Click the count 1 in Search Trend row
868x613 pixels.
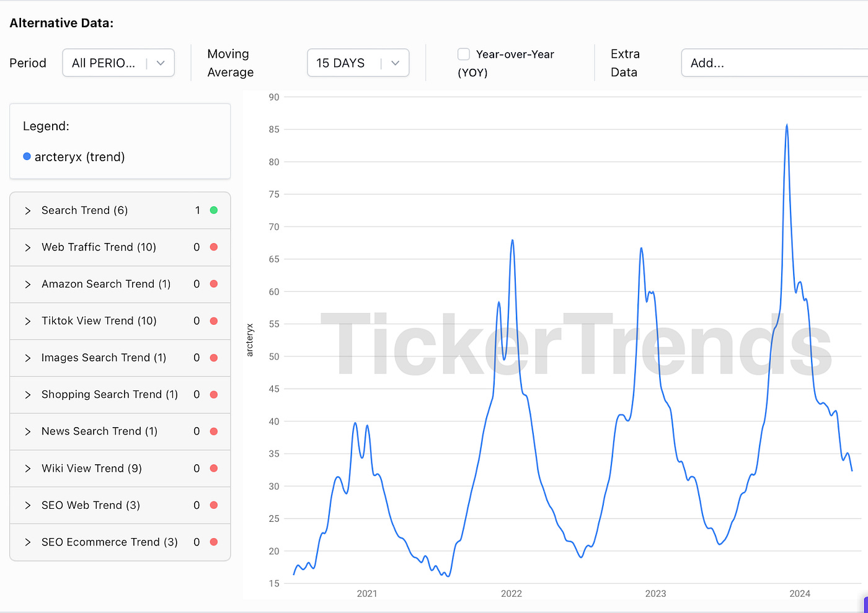pyautogui.click(x=198, y=210)
